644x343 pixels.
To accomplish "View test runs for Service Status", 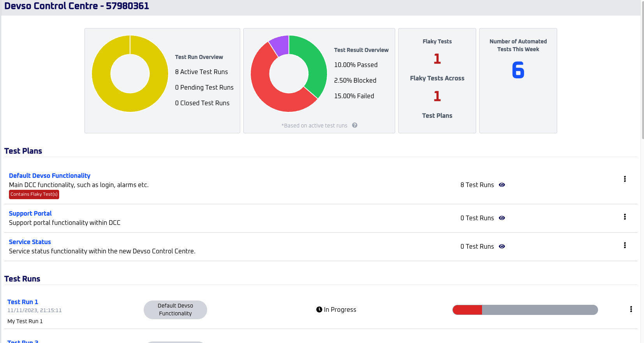I will pyautogui.click(x=502, y=246).
